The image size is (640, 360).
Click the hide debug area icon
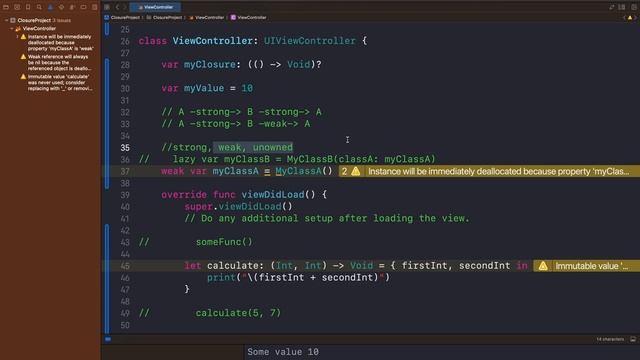[633, 339]
